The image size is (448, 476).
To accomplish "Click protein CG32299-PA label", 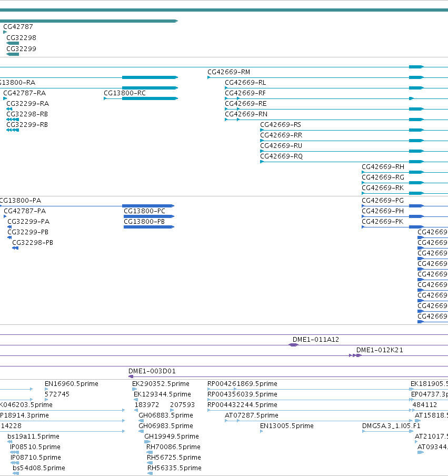I will coord(28,222).
